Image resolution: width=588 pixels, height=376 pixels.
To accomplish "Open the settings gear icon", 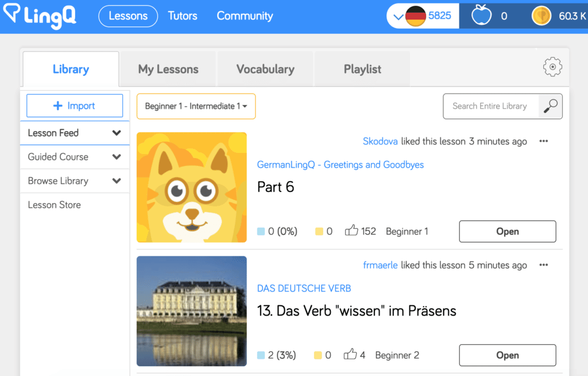I will click(552, 67).
